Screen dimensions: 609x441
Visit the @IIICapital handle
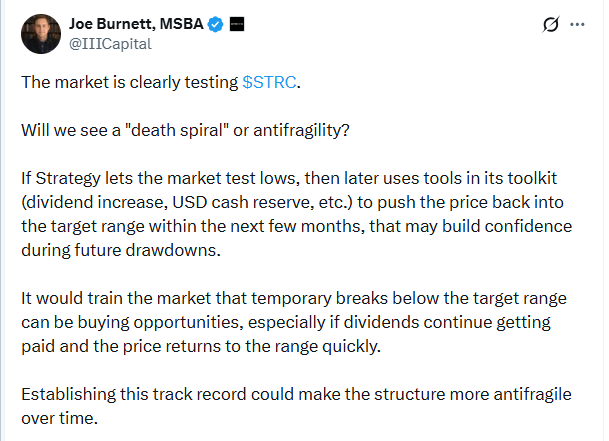(x=110, y=44)
